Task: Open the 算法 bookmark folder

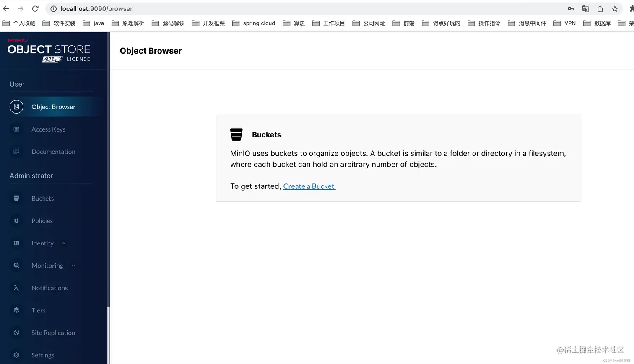Action: tap(294, 23)
